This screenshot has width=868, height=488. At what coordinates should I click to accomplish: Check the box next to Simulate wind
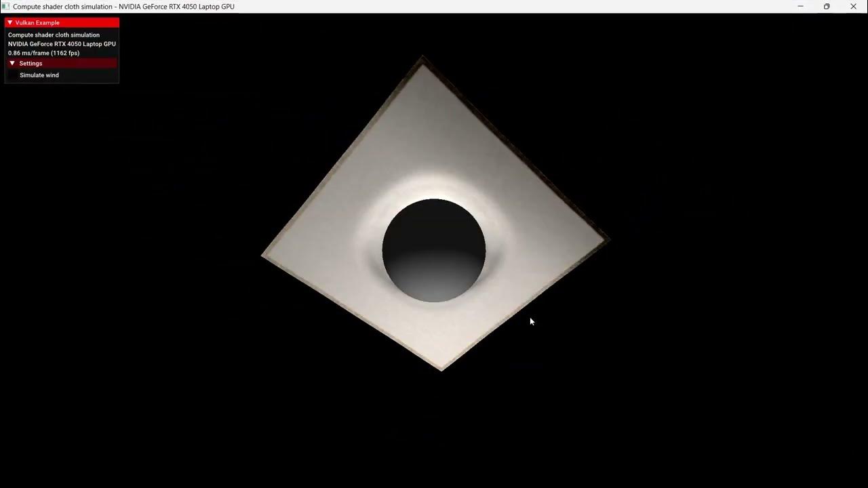click(x=12, y=75)
